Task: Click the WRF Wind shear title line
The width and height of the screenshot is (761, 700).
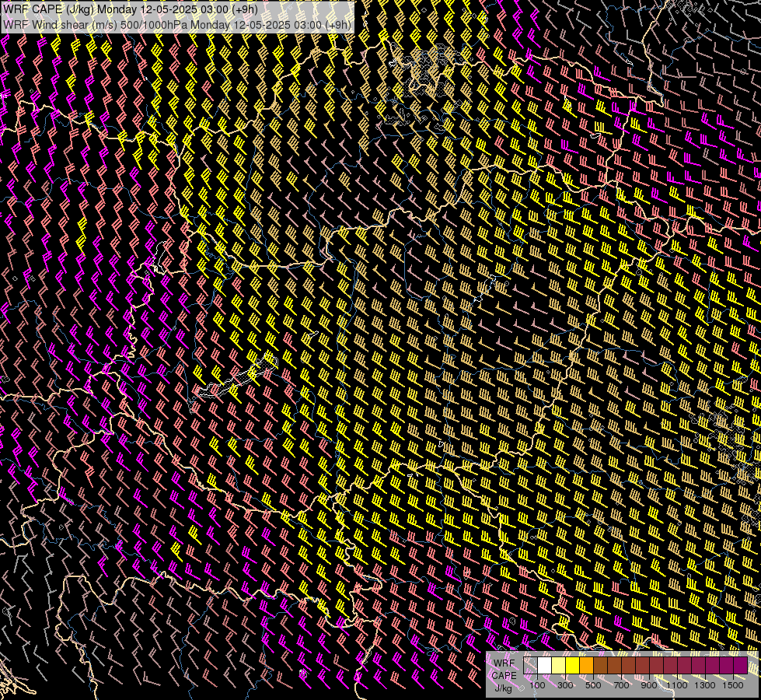Action: 177,25
